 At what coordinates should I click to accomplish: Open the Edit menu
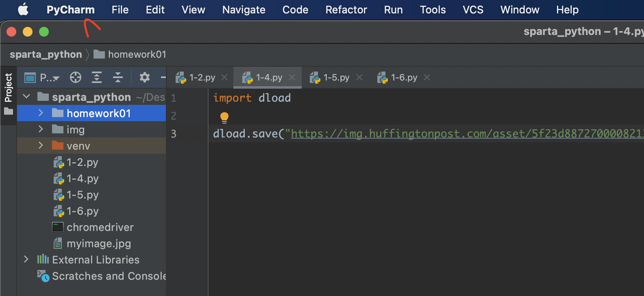tap(155, 9)
